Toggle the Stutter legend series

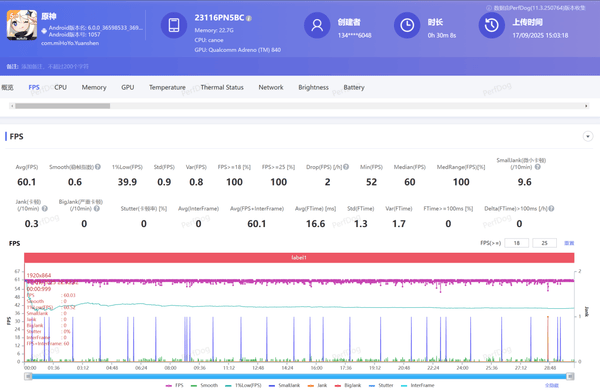[381, 385]
